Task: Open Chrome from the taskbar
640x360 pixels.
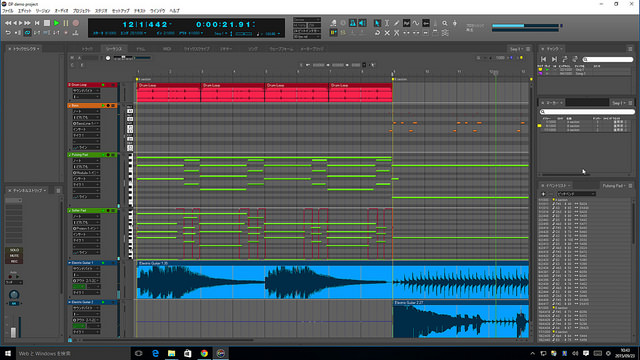Action: [x=204, y=353]
